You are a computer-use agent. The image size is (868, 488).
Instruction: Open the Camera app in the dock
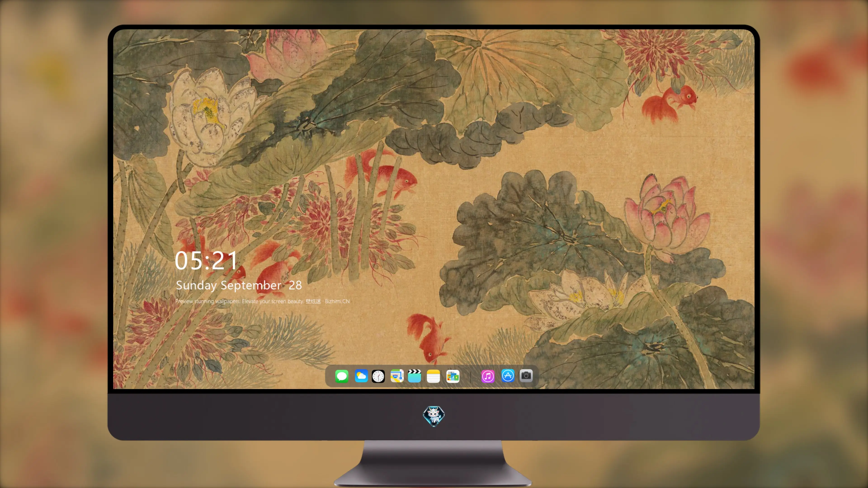(x=526, y=376)
